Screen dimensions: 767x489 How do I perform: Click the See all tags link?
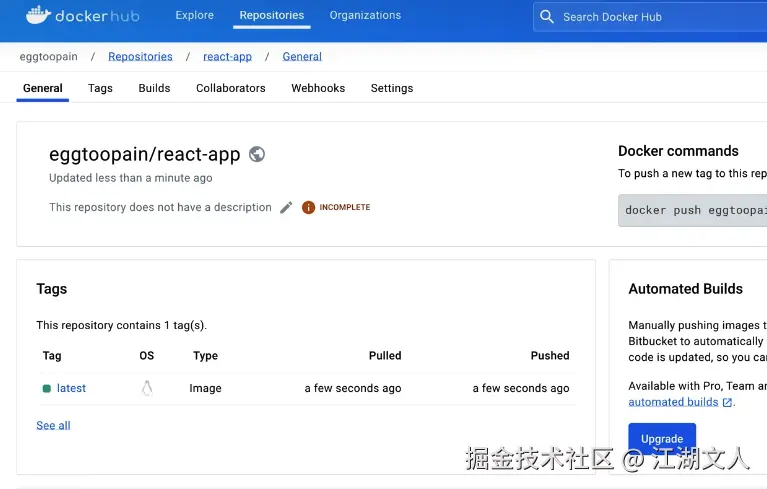point(53,425)
